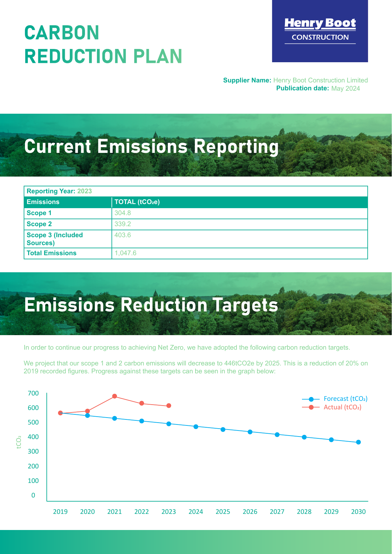This screenshot has height=554, width=392.
Task: Click the blue Forecast point for 2028
Action: coord(304,437)
